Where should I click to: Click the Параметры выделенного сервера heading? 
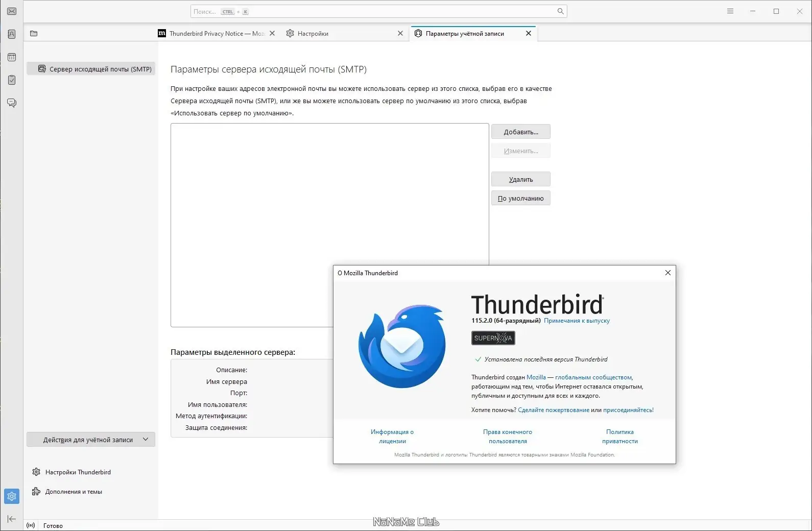(x=233, y=352)
